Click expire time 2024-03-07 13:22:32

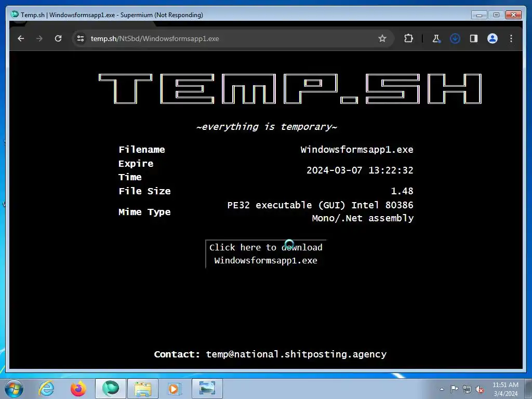(360, 170)
